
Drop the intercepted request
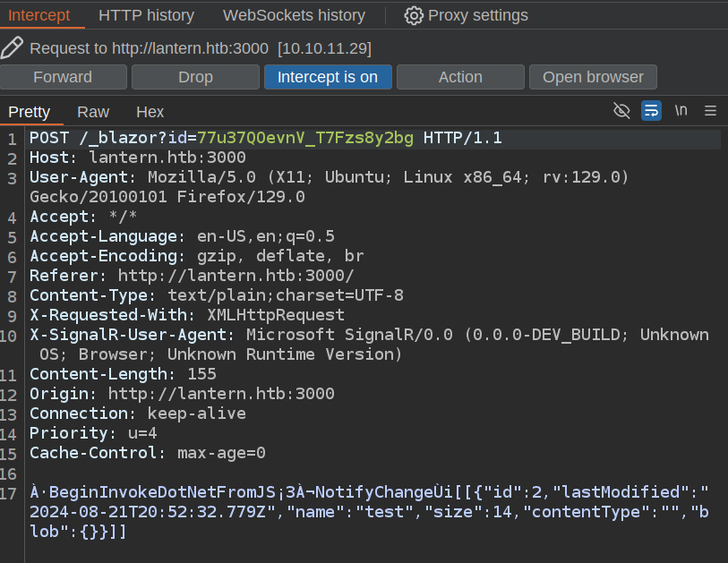point(195,77)
